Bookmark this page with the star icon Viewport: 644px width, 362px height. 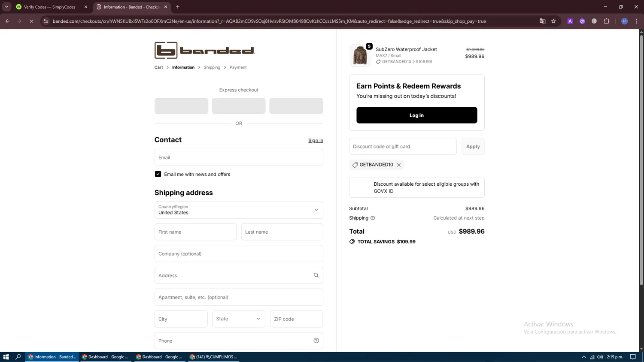click(553, 21)
